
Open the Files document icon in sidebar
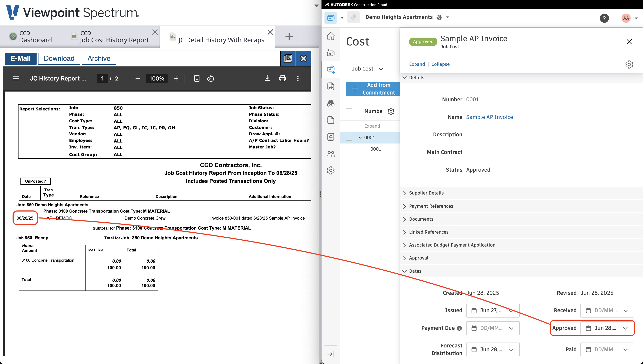(x=331, y=120)
